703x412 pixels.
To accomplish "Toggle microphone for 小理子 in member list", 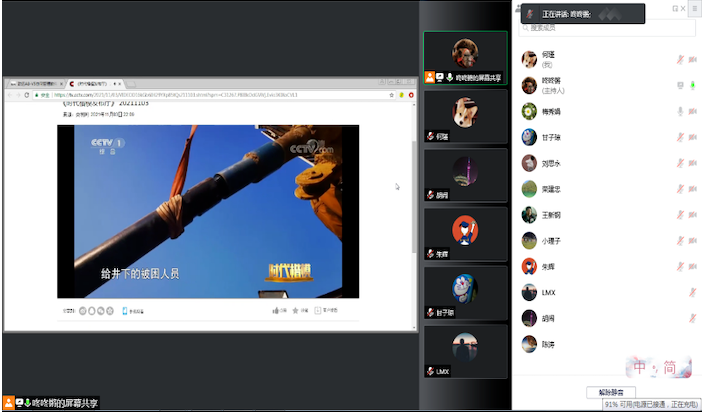I will (x=680, y=241).
